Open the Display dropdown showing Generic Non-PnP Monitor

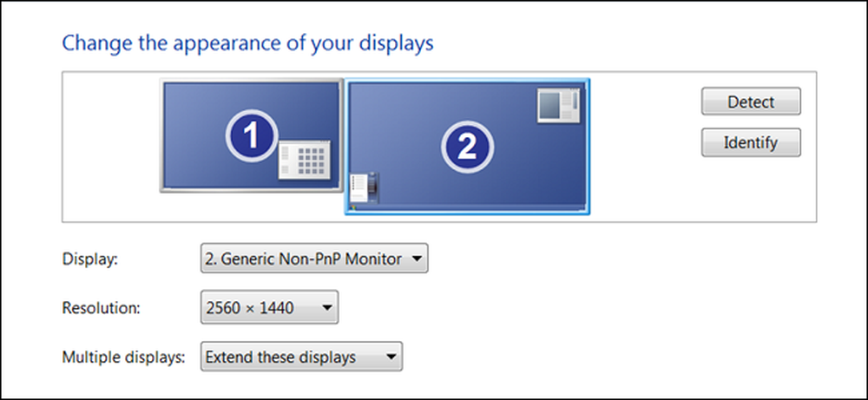pos(314,259)
